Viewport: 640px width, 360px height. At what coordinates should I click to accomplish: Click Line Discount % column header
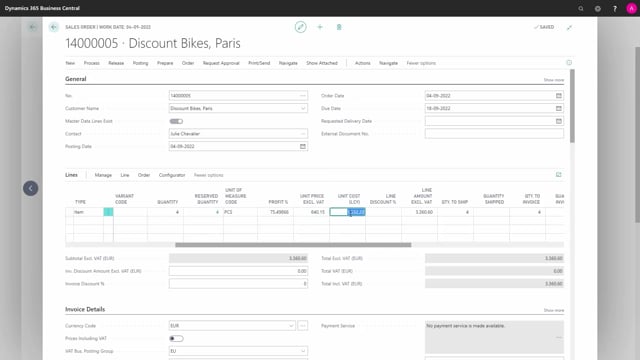tap(382, 199)
